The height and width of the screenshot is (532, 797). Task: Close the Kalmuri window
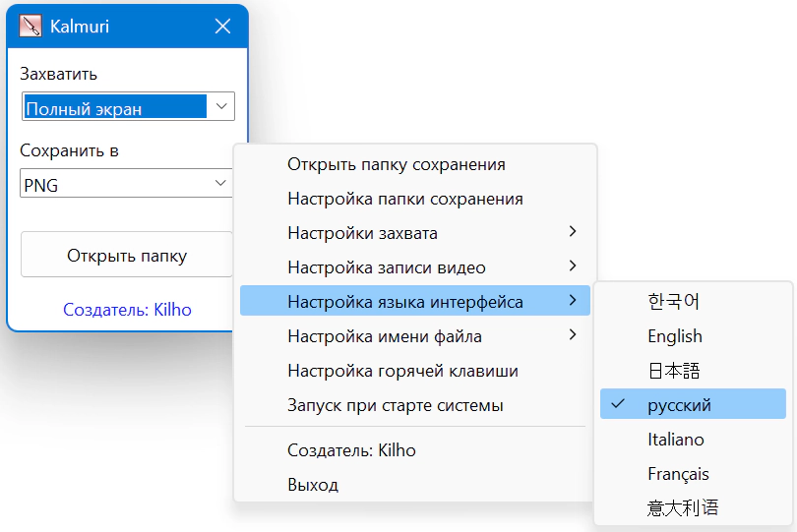coord(223,27)
